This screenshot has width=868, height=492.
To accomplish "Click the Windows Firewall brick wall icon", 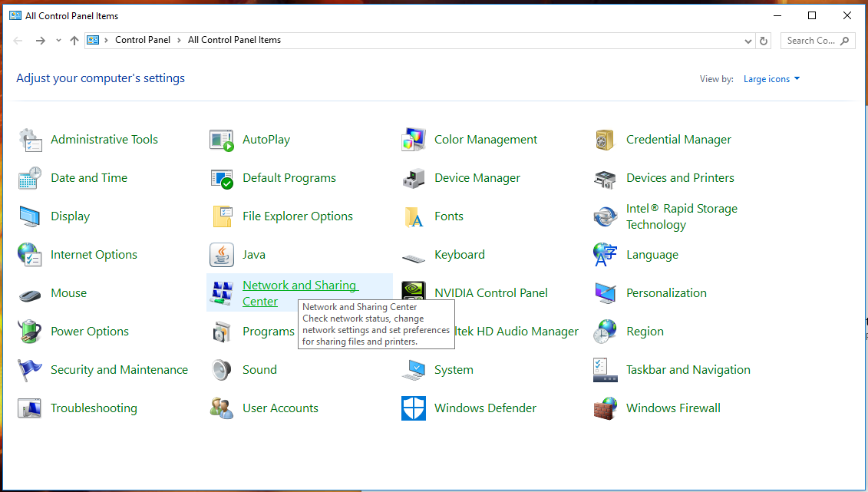I will [605, 408].
